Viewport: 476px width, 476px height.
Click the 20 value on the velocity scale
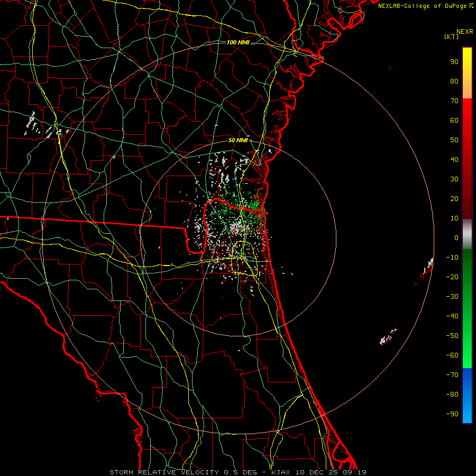[454, 198]
